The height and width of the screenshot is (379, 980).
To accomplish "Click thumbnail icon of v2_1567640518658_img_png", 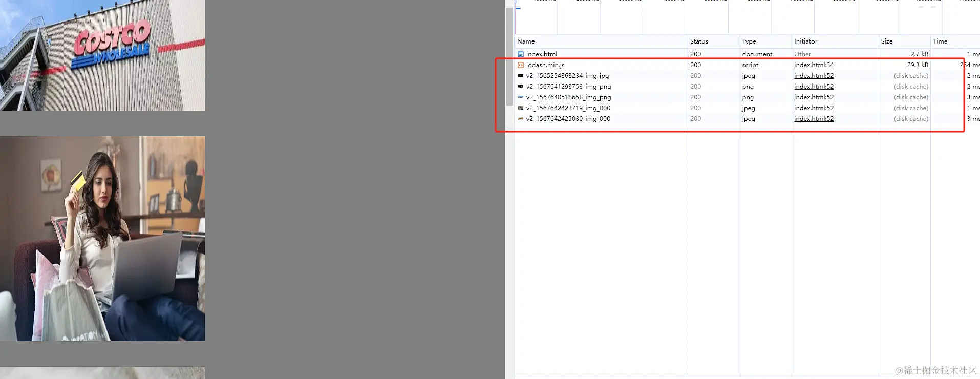I will [521, 97].
